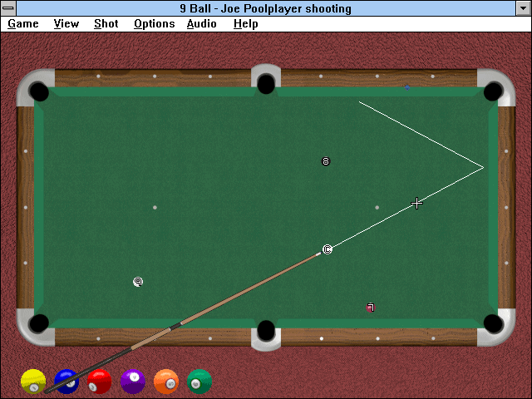532x399 pixels.
Task: Open the window system control menu
Action: pyautogui.click(x=7, y=8)
